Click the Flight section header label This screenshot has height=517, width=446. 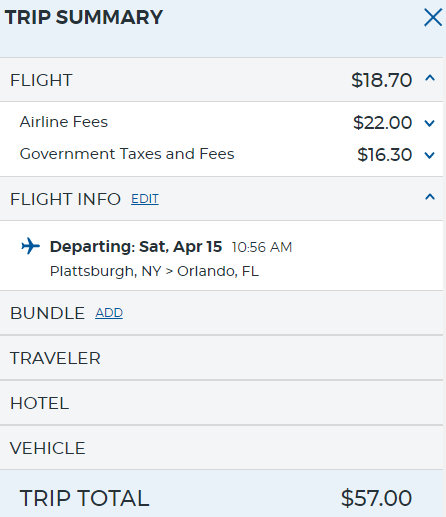tap(41, 80)
